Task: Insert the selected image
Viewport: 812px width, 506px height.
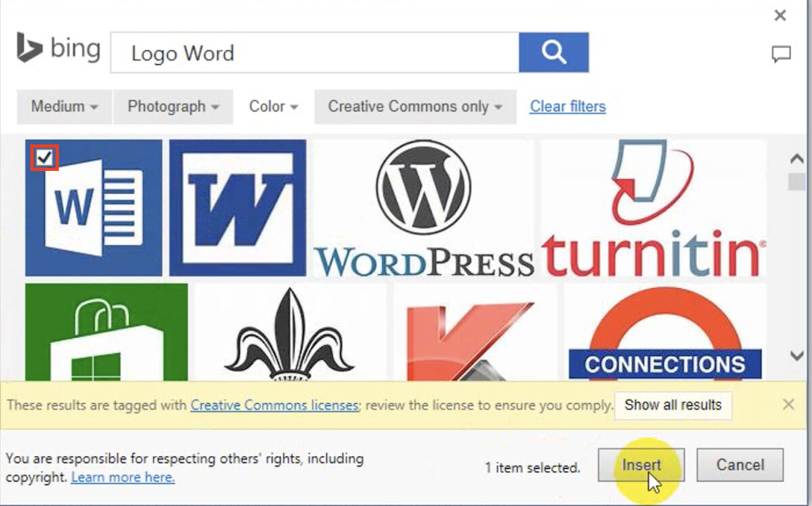Action: 641,465
